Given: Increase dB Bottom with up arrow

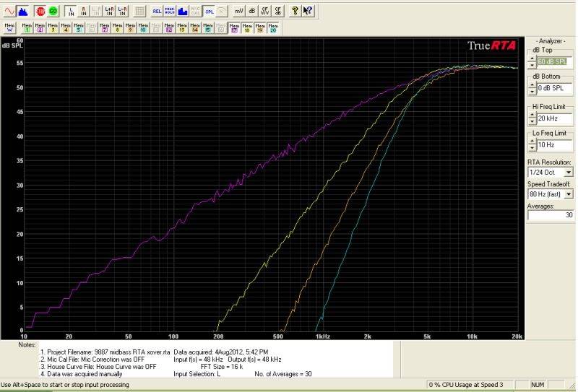Looking at the screenshot, I should point(532,85).
